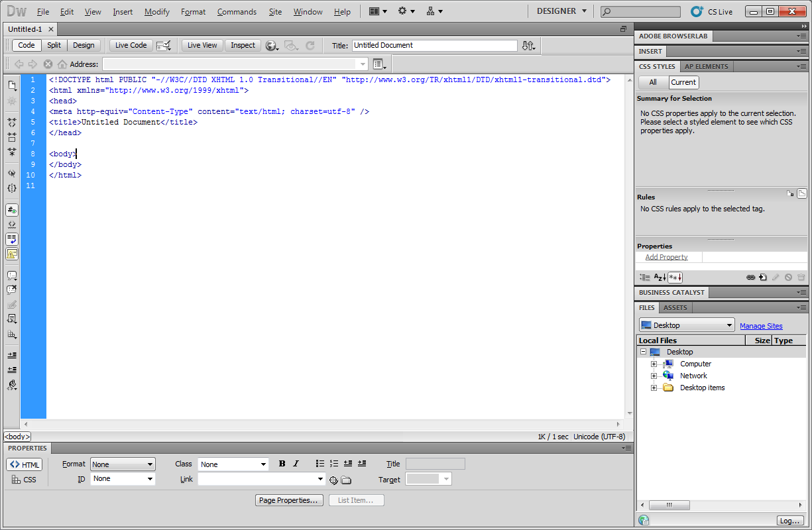This screenshot has height=530, width=812.
Task: Click the Attach Style Sheet chain icon
Action: click(x=750, y=278)
